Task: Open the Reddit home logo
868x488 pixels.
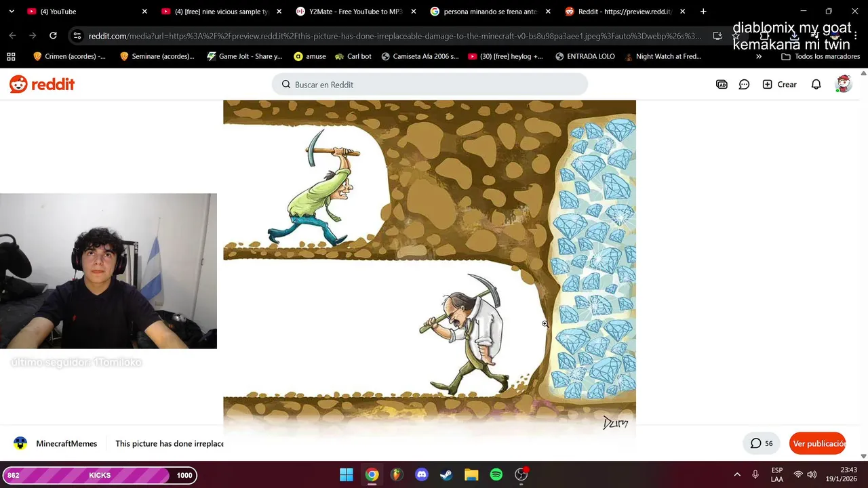Action: coord(42,85)
